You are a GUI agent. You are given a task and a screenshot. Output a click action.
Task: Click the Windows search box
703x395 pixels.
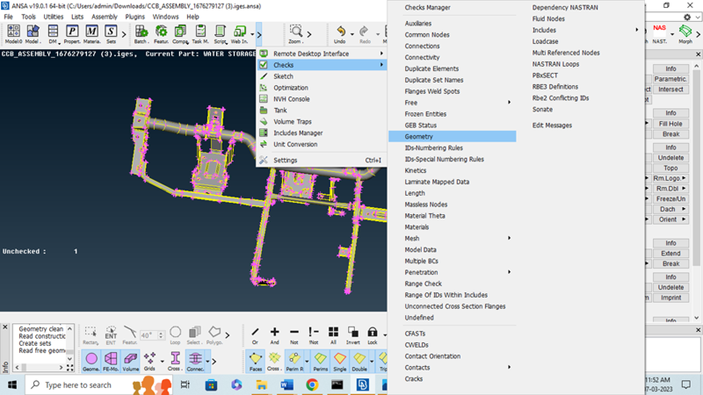[x=99, y=385]
